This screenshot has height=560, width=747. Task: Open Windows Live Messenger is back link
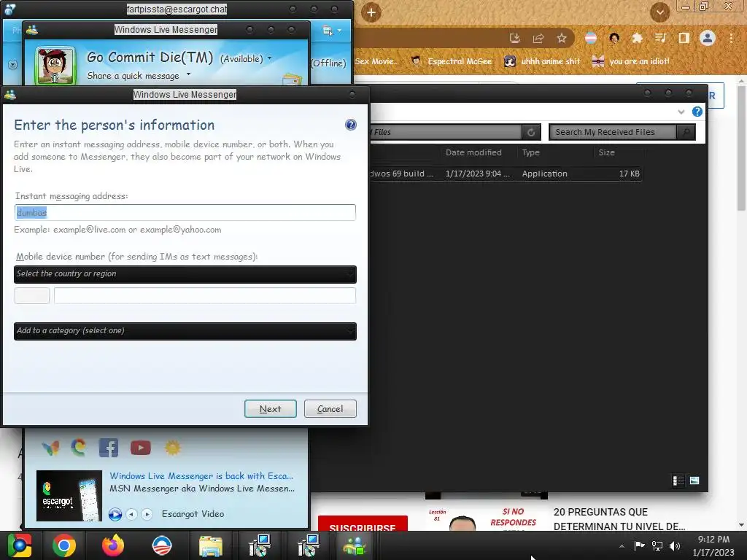point(201,475)
